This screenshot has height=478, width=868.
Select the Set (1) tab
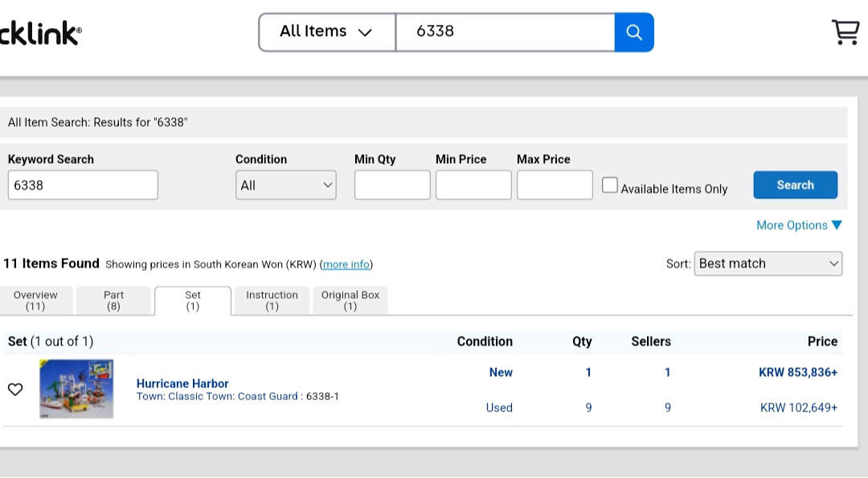pos(193,300)
